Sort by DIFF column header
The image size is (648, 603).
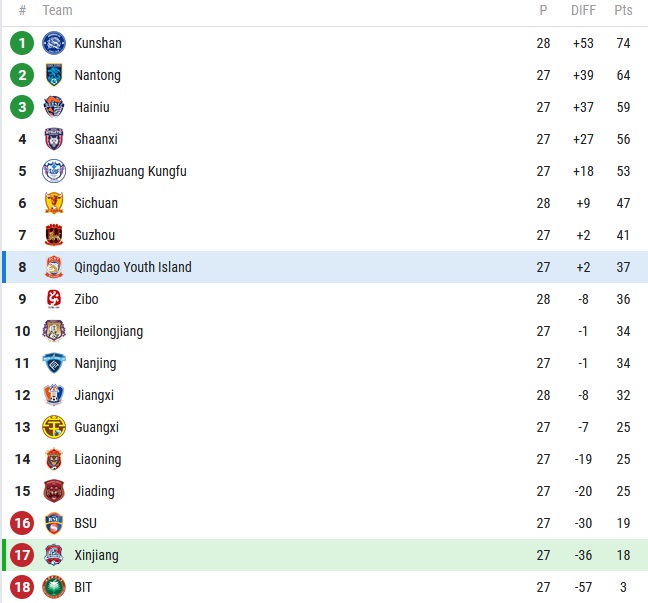click(583, 10)
